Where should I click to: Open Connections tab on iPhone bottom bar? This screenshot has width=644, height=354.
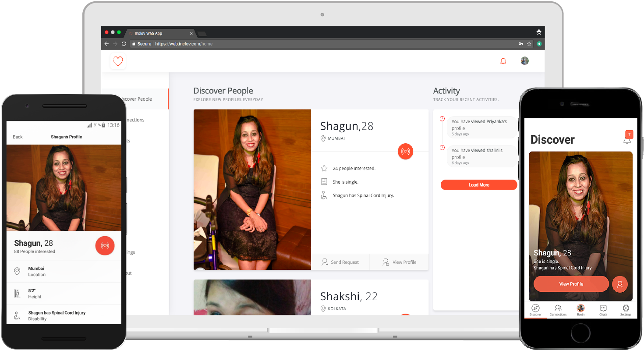pos(558,310)
